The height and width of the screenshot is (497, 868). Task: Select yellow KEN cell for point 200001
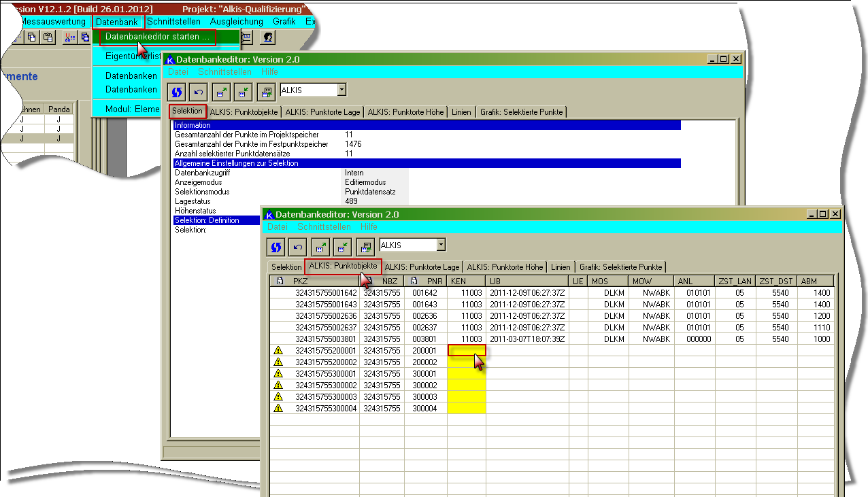[x=467, y=351]
